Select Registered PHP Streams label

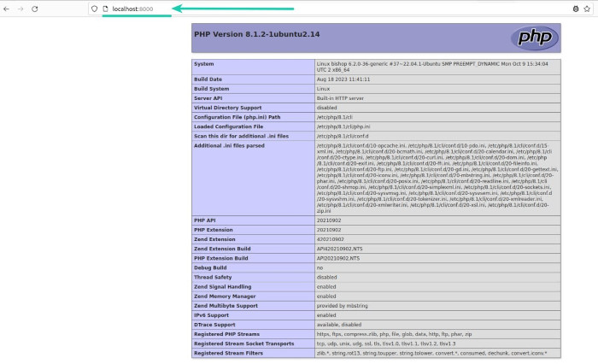coord(226,334)
